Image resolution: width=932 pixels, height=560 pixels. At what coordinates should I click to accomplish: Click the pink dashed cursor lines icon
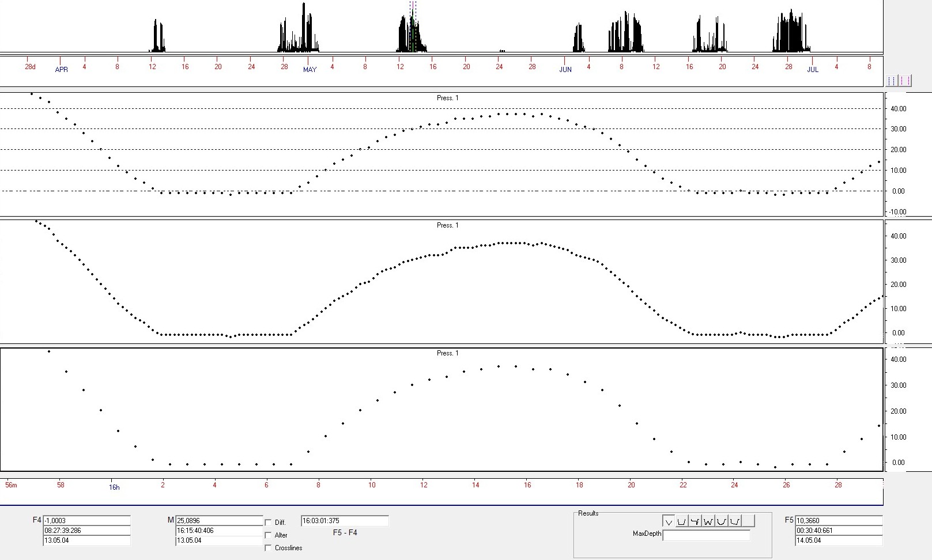click(905, 81)
